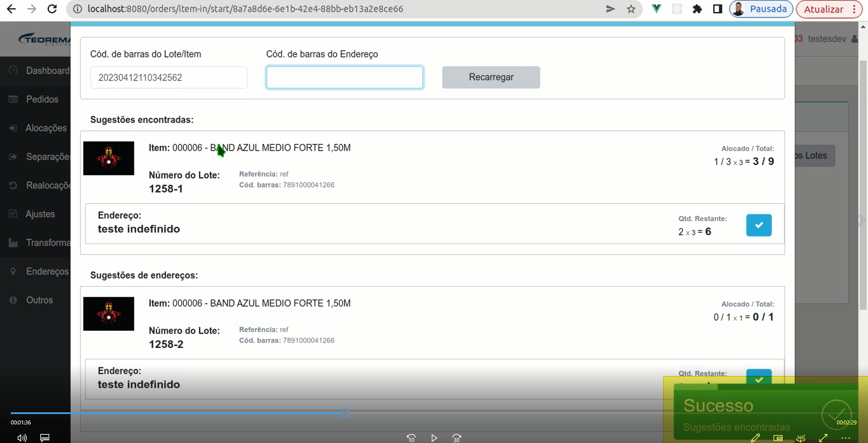Toggle the browser side panel icon
This screenshot has height=443, width=868.
717,9
